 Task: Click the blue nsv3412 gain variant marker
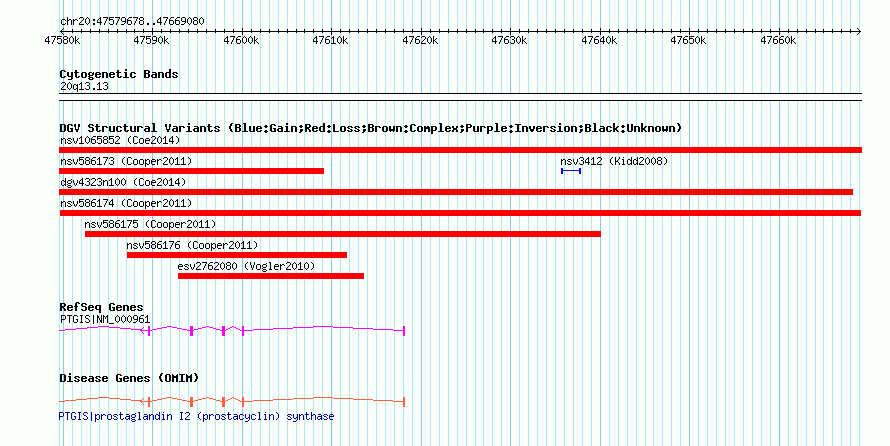(x=571, y=171)
